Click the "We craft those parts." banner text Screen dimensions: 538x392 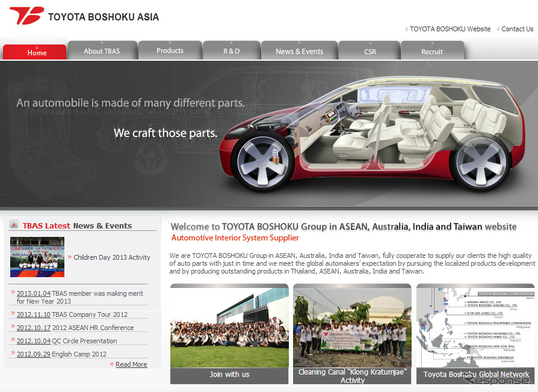pyautogui.click(x=165, y=133)
